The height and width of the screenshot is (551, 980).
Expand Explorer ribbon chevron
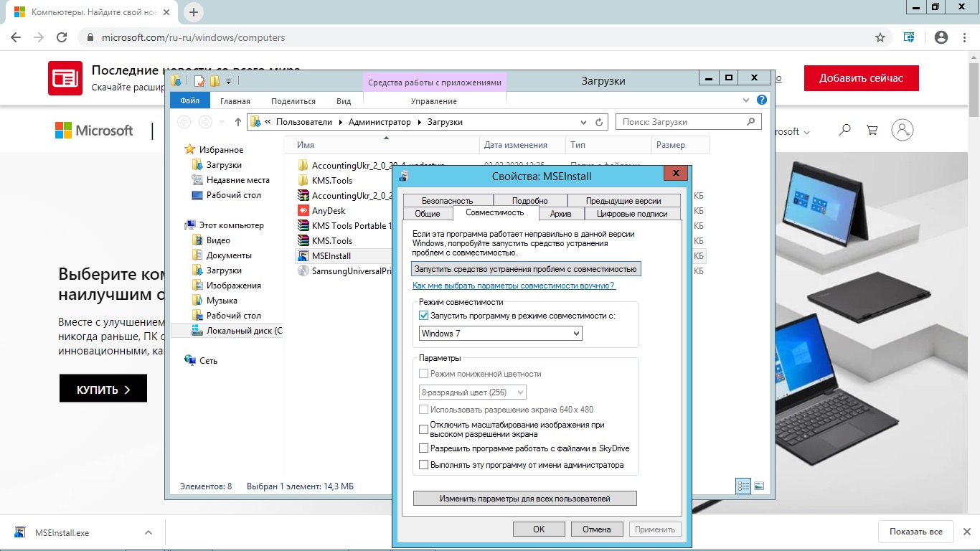746,100
